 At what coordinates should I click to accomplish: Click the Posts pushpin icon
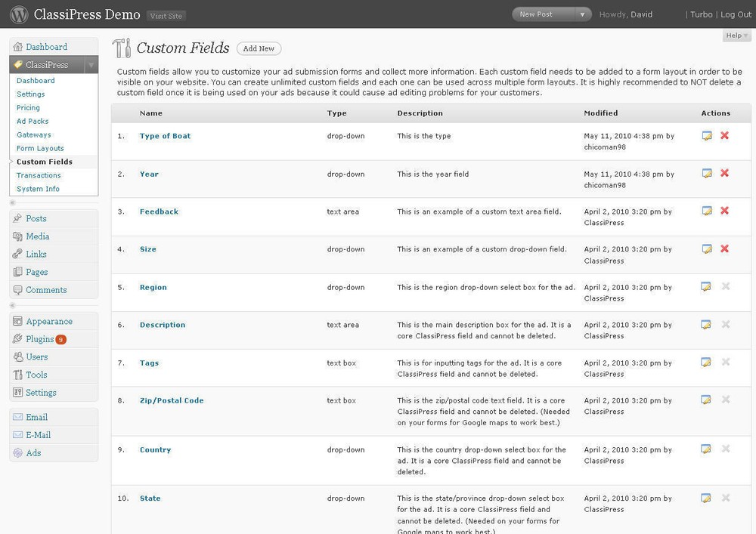(18, 218)
